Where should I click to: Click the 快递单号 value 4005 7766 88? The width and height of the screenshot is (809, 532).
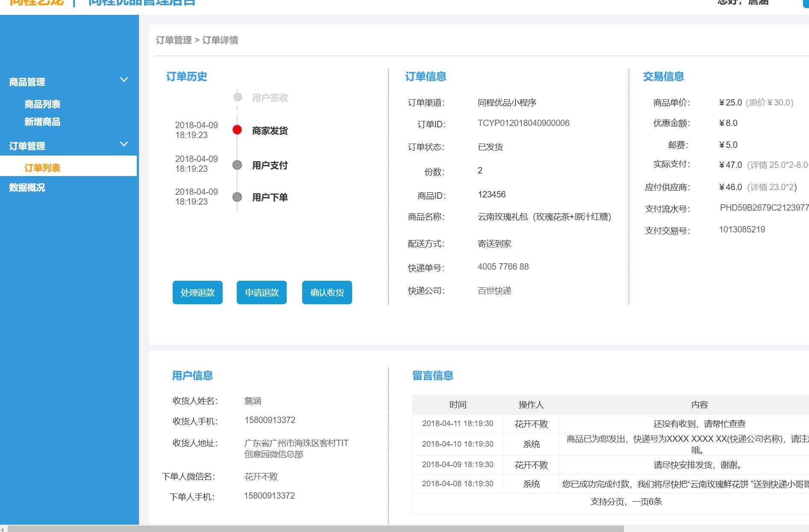(x=503, y=267)
